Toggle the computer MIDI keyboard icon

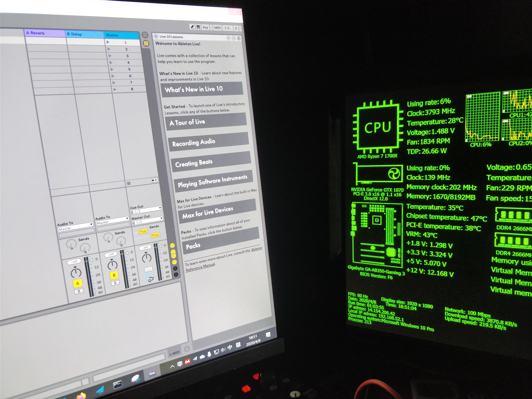click(198, 27)
